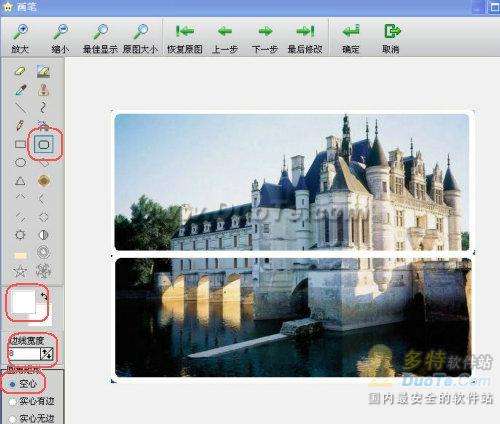Choose 实心有边 filled with border option
500x424 pixels.
tap(32, 401)
